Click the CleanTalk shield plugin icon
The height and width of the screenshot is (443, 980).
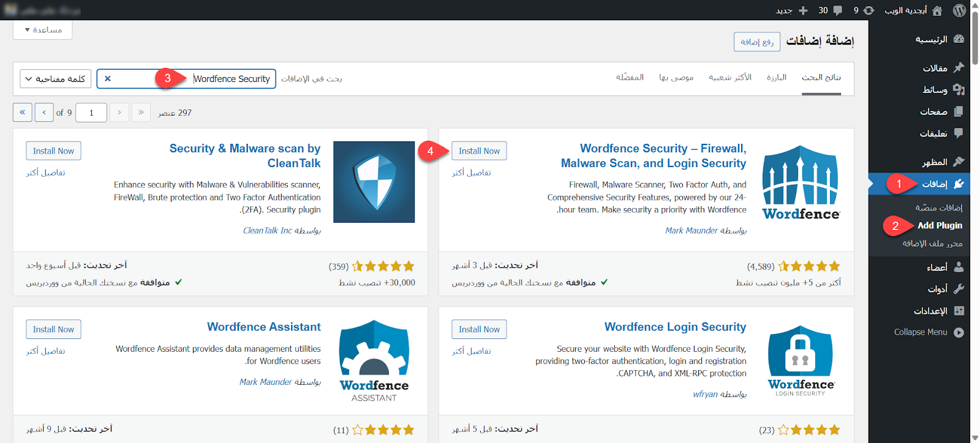point(374,182)
